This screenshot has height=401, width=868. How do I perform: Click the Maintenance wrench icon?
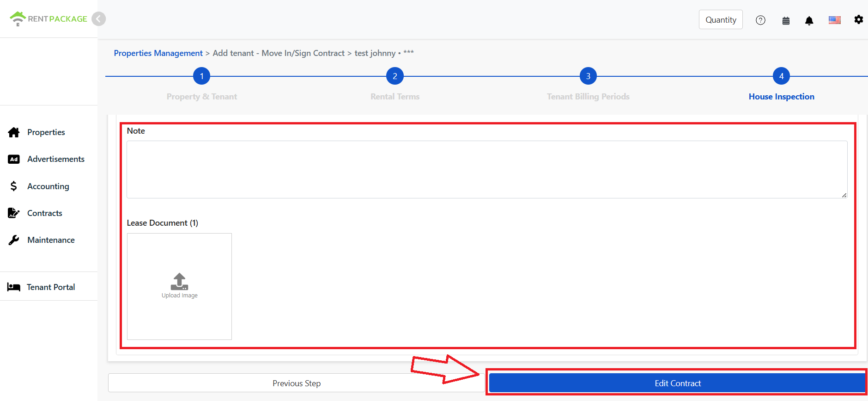(14, 240)
